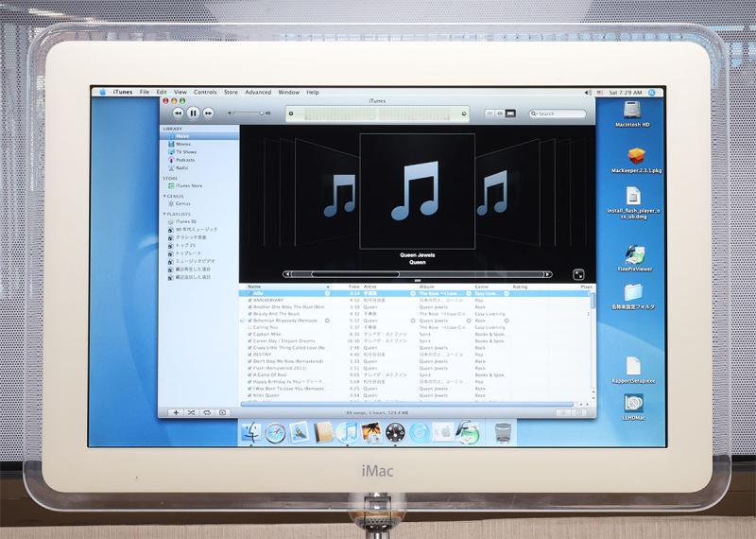Open Podcasts in the sidebar

[x=199, y=160]
